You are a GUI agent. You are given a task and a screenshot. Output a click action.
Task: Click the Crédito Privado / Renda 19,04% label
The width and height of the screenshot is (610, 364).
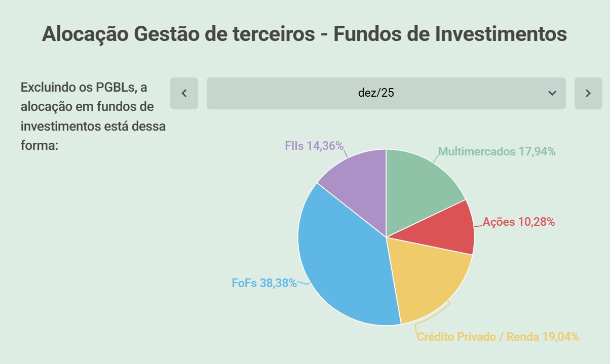click(x=498, y=336)
